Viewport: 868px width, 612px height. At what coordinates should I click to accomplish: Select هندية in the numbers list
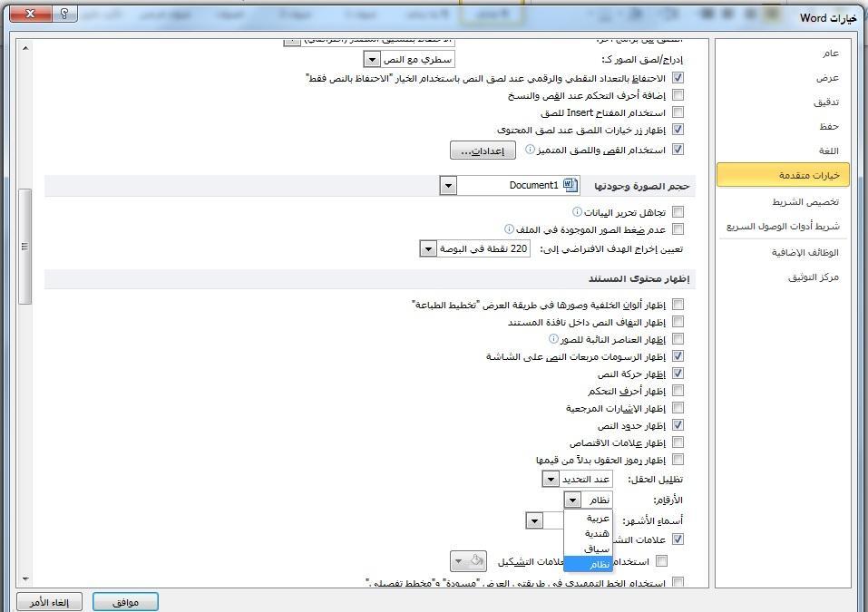(x=588, y=533)
